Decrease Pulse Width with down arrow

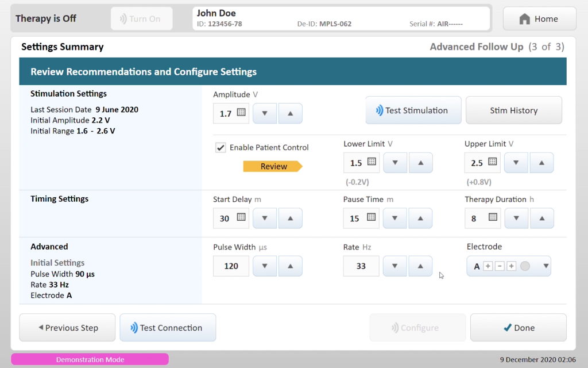pos(265,266)
